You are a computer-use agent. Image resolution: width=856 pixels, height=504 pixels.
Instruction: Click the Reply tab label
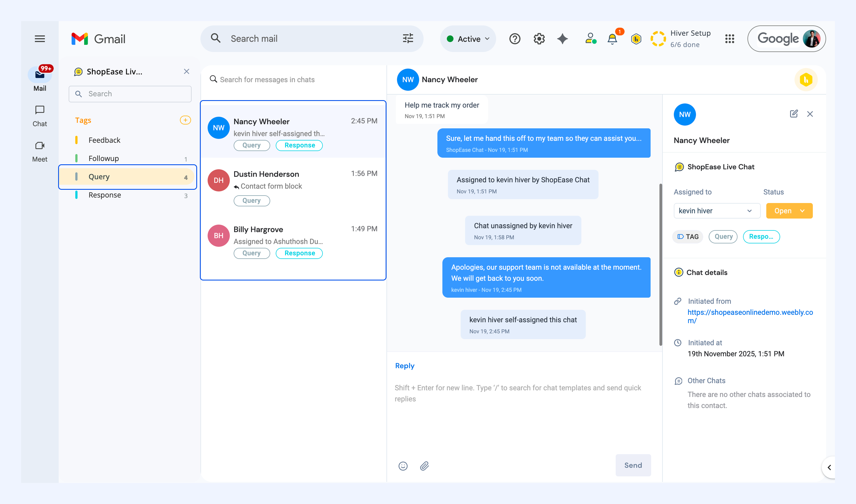pyautogui.click(x=404, y=366)
